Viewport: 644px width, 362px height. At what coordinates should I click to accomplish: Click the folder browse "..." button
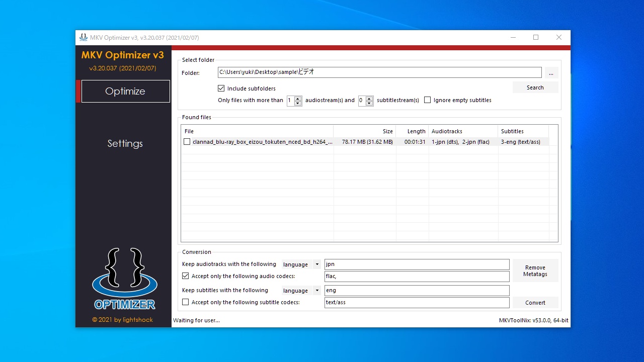(551, 73)
